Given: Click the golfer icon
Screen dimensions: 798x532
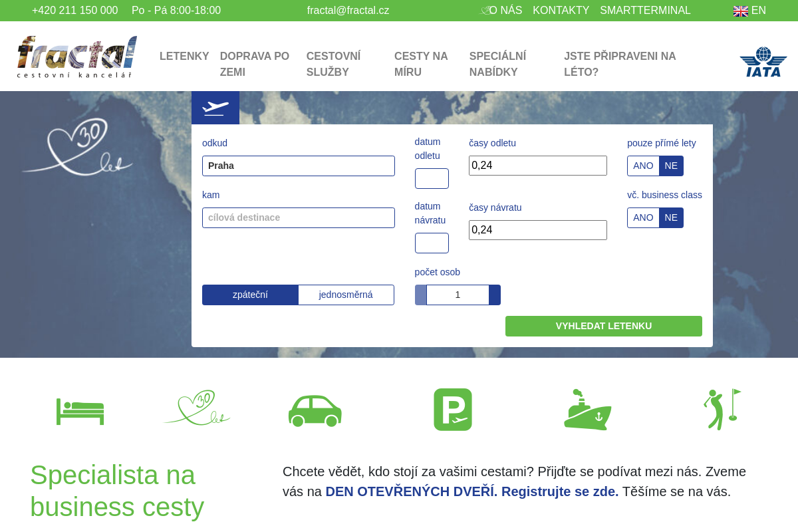Looking at the screenshot, I should pyautogui.click(x=722, y=409).
